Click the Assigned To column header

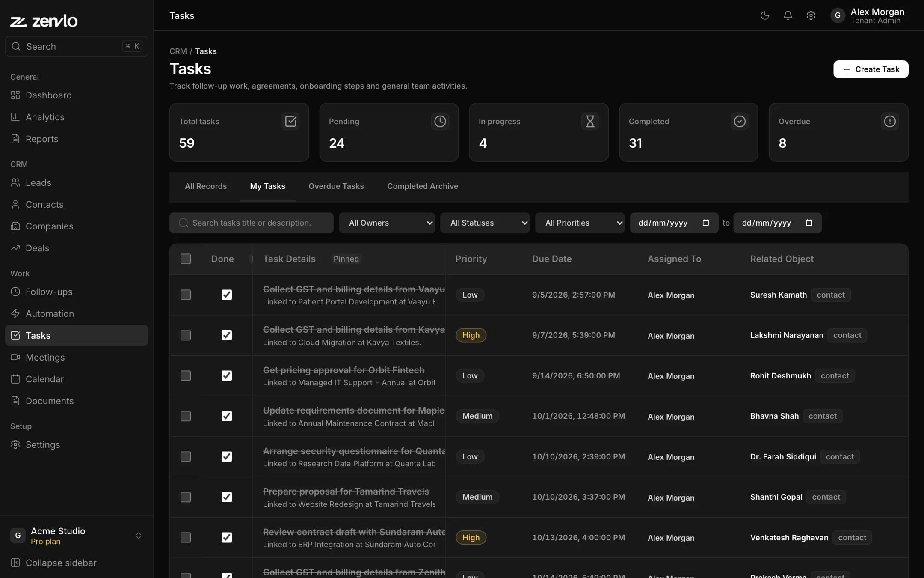pyautogui.click(x=674, y=259)
